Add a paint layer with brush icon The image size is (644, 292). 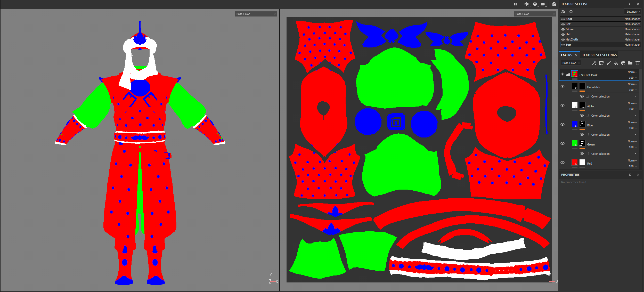[609, 63]
